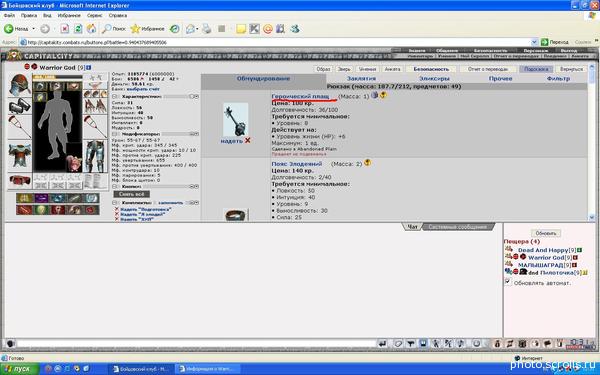The image size is (600, 375).
Task: Click the send message arrow icon in chat bar
Action: coord(382,344)
